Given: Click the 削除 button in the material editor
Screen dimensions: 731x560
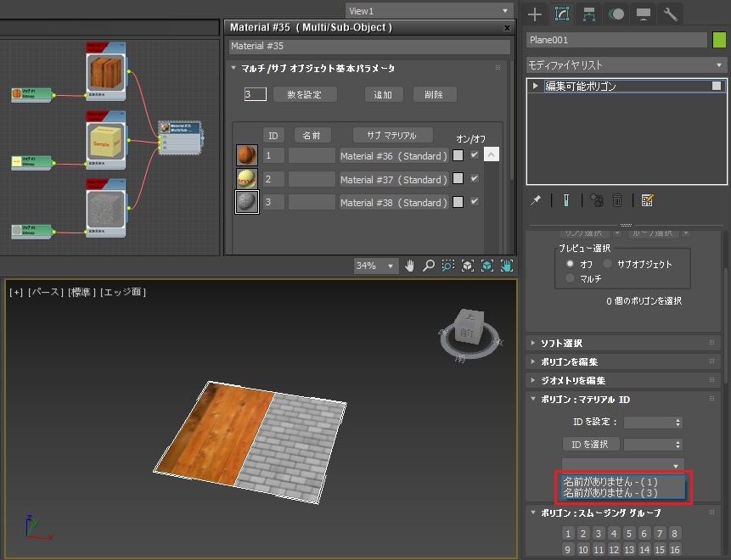Looking at the screenshot, I should 434,94.
